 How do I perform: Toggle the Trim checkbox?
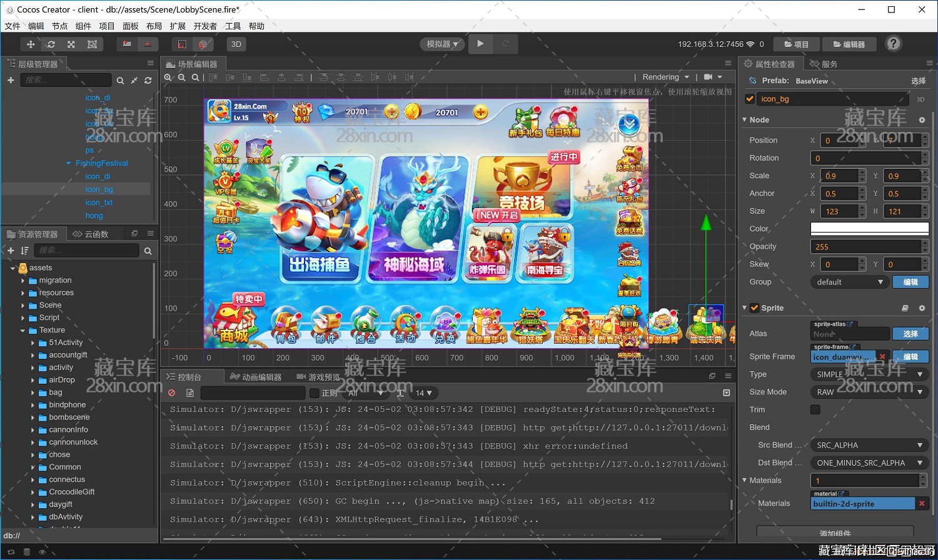pos(815,409)
